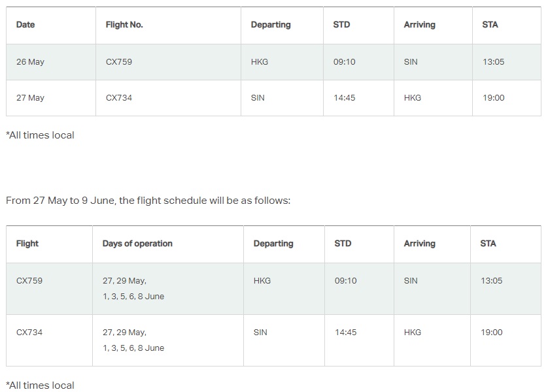Image resolution: width=548 pixels, height=392 pixels.
Task: Select CX759 in the 26 May row
Action: (120, 62)
